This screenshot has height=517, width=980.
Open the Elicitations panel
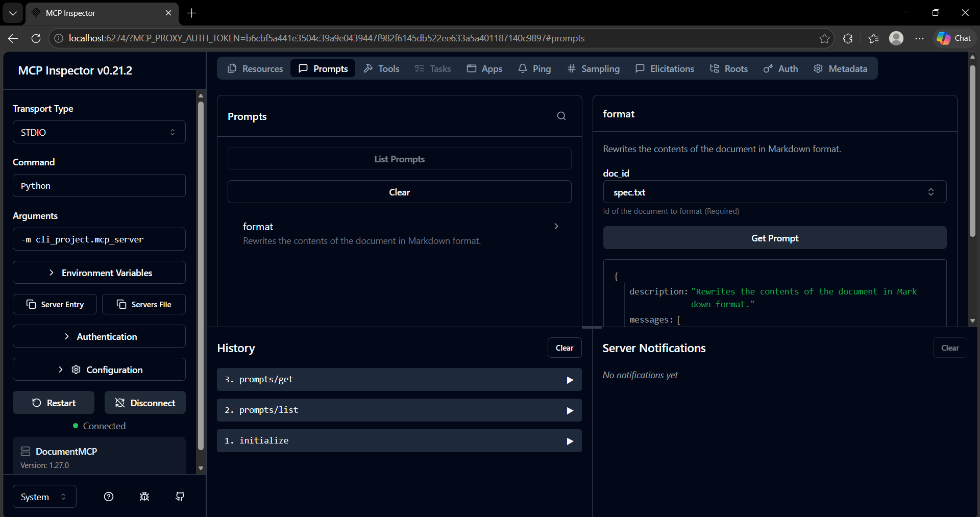coord(665,68)
